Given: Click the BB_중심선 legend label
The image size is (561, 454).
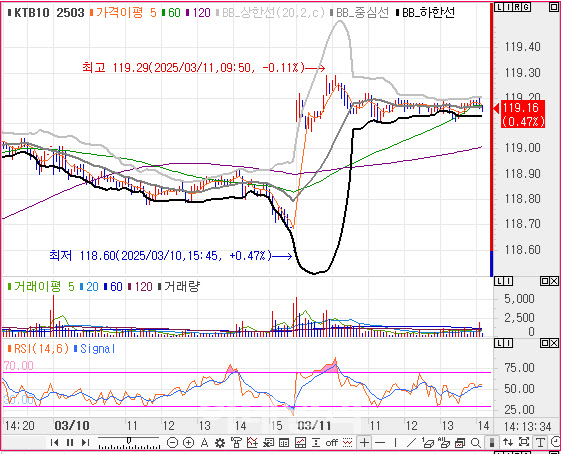Looking at the screenshot, I should click(359, 13).
